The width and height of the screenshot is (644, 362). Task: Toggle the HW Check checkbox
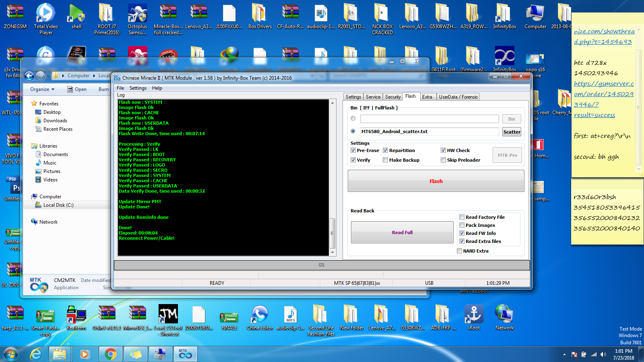pos(443,150)
